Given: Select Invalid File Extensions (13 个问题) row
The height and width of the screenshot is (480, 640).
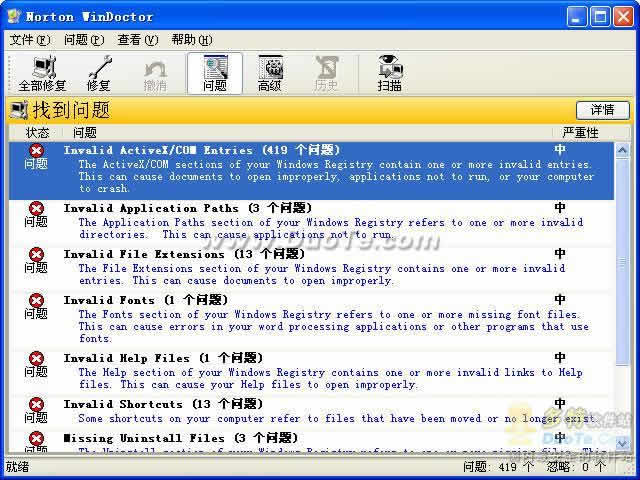Looking at the screenshot, I should click(312, 269).
